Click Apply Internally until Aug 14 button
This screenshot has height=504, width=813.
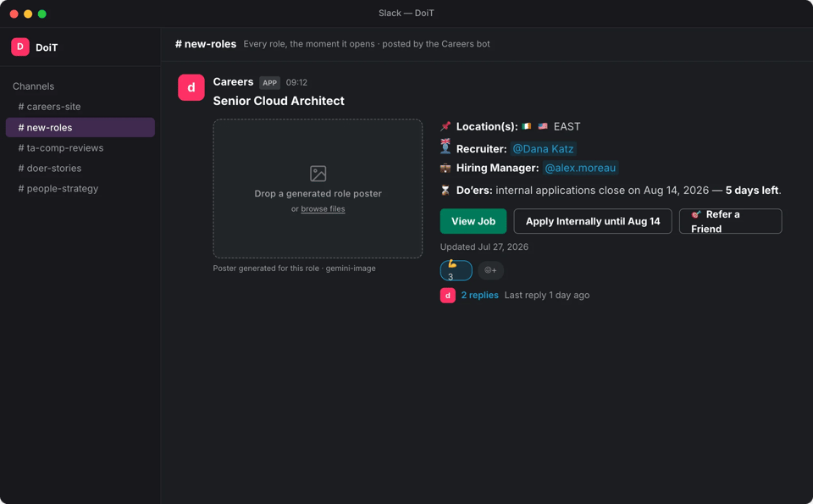[x=593, y=221]
